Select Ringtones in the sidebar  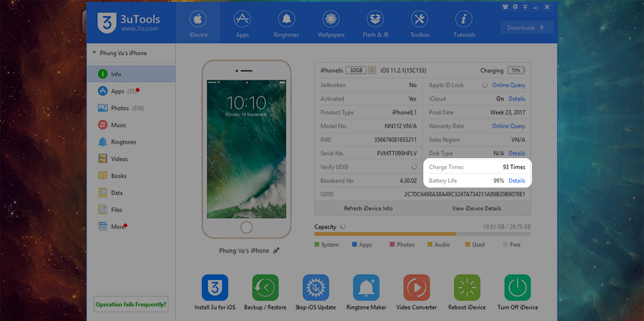pos(131,142)
